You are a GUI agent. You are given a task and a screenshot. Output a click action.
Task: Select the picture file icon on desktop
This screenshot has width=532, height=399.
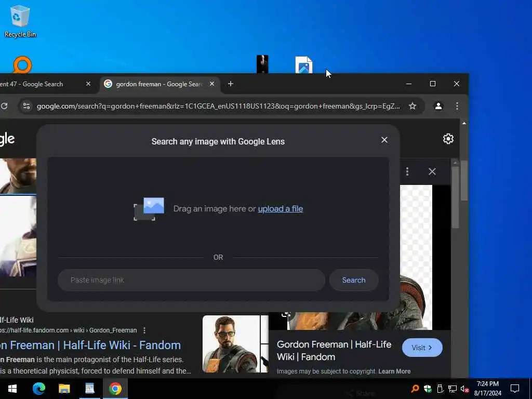tap(303, 65)
